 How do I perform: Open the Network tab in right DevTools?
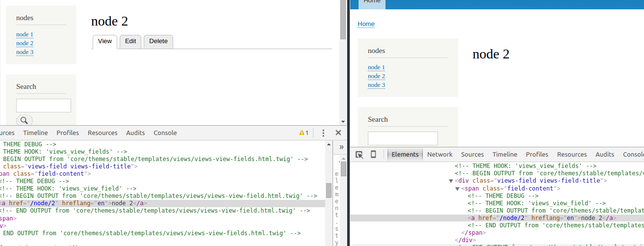point(439,155)
